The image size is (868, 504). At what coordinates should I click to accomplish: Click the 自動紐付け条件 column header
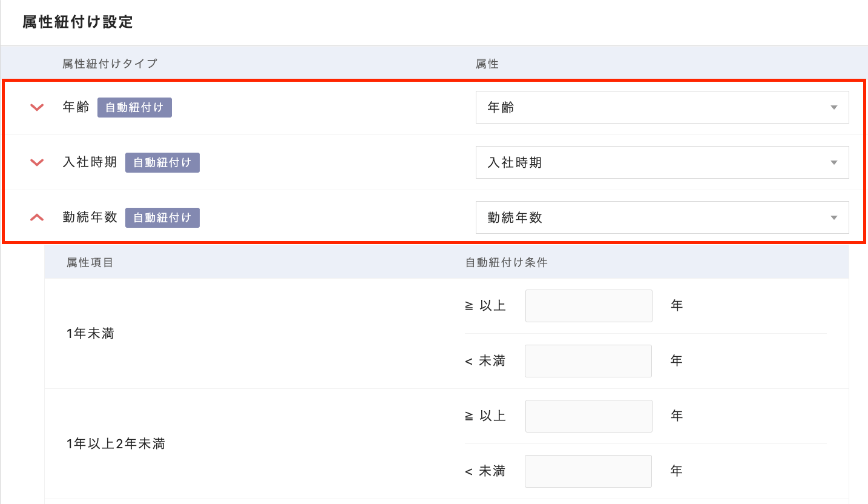click(x=507, y=263)
